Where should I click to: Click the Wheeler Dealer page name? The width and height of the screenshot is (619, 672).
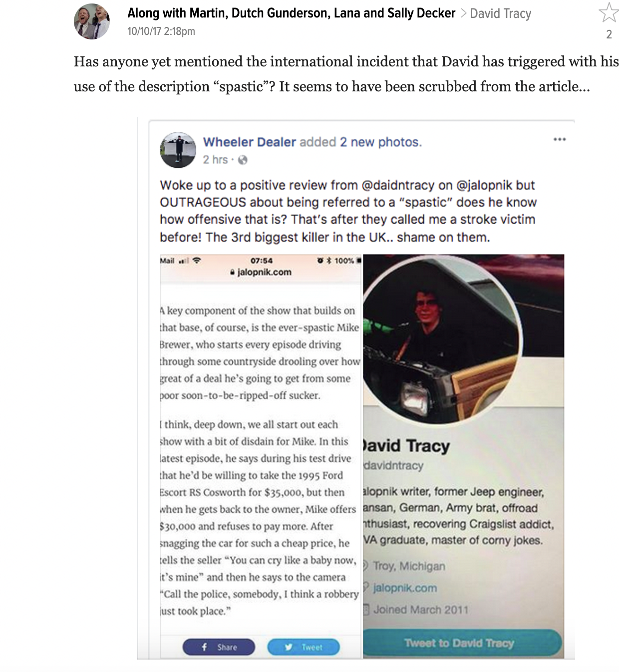tap(250, 142)
